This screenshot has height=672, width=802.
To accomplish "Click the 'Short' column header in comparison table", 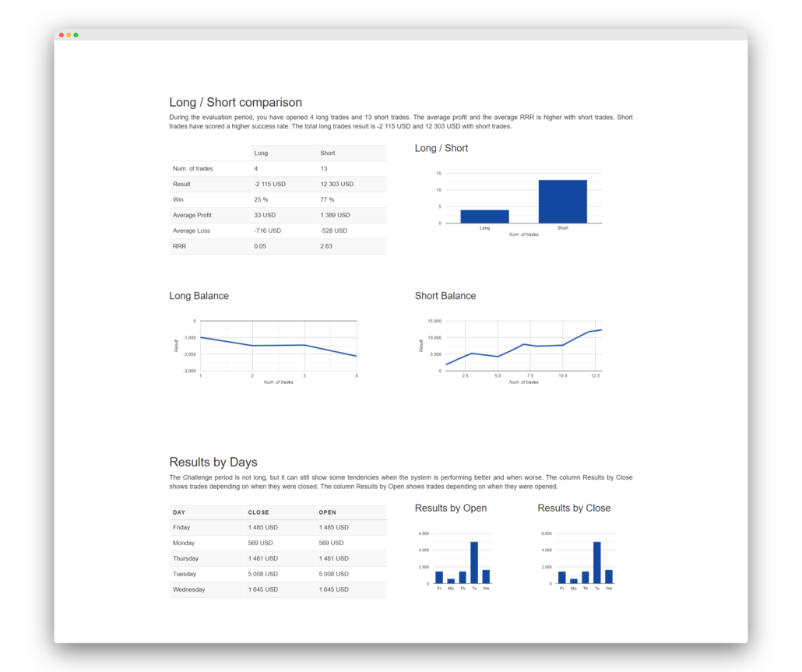I will (327, 153).
